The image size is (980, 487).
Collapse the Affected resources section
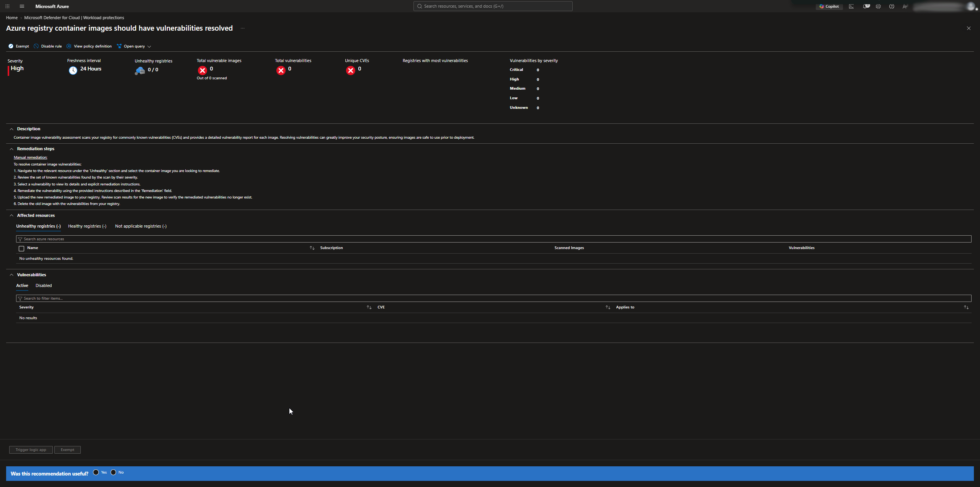[11, 216]
